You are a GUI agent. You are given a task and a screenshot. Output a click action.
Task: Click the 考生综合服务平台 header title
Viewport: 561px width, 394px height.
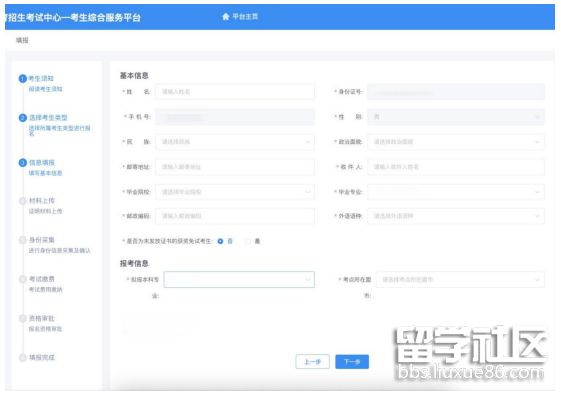click(105, 17)
